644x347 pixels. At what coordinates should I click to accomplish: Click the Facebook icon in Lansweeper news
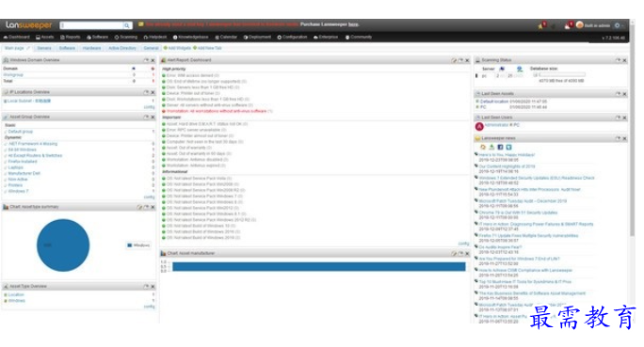pos(500,147)
